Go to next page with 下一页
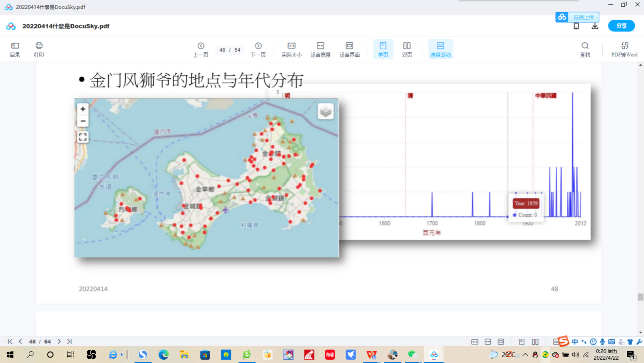644x363 pixels. [258, 49]
